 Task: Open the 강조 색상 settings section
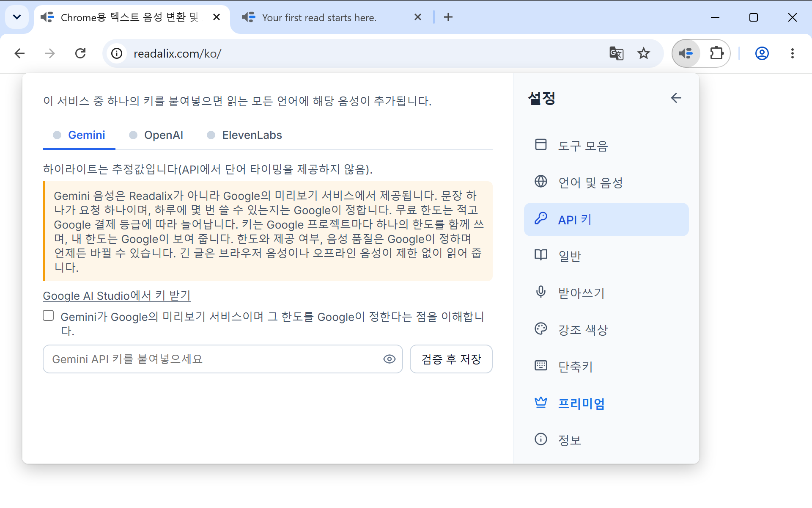606,329
